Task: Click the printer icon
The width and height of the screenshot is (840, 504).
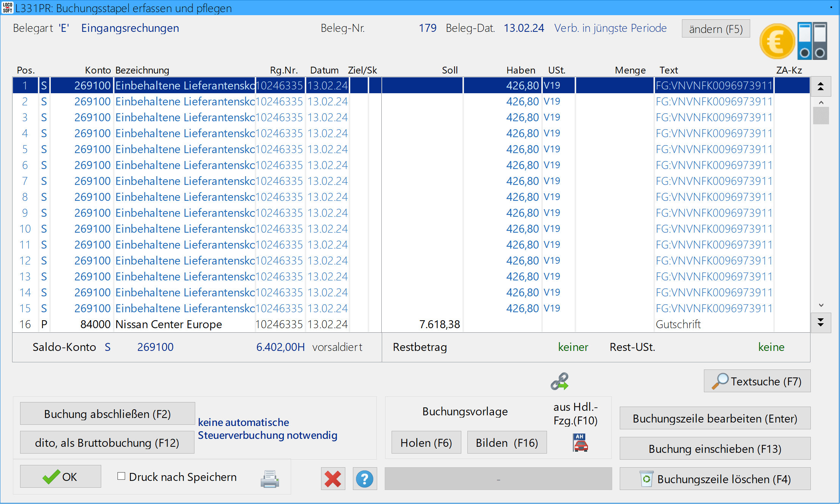Action: pyautogui.click(x=270, y=479)
